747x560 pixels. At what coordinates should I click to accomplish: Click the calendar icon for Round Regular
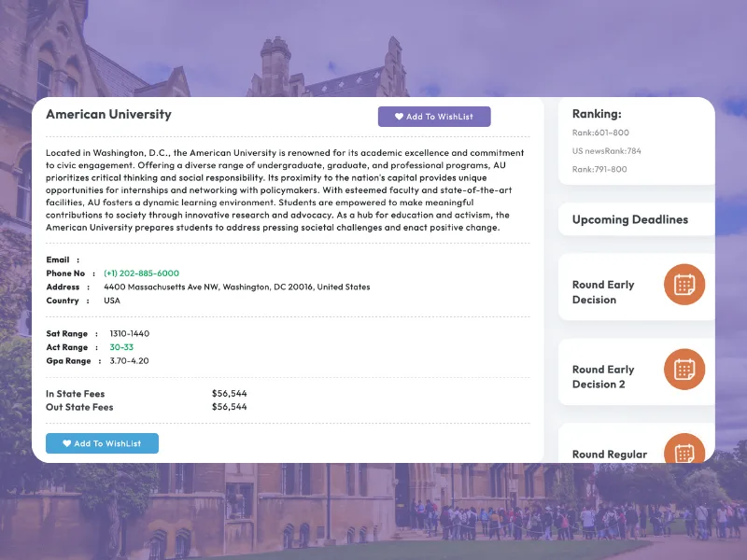click(x=684, y=452)
